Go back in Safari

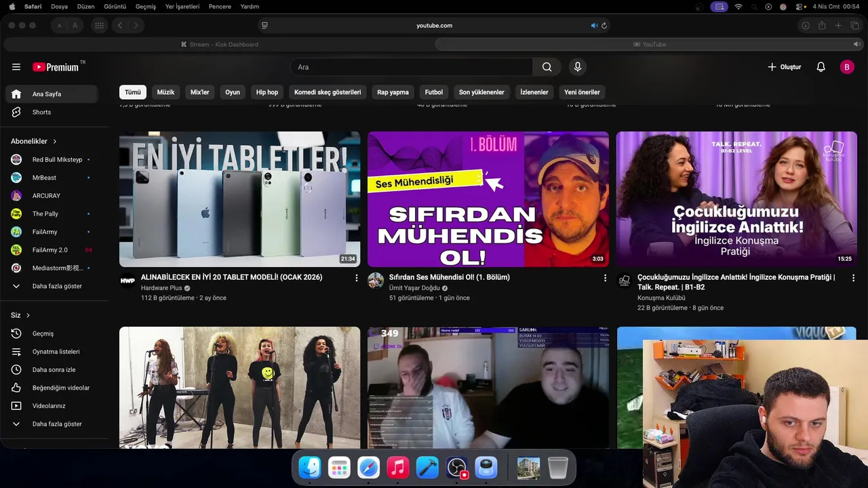click(120, 26)
